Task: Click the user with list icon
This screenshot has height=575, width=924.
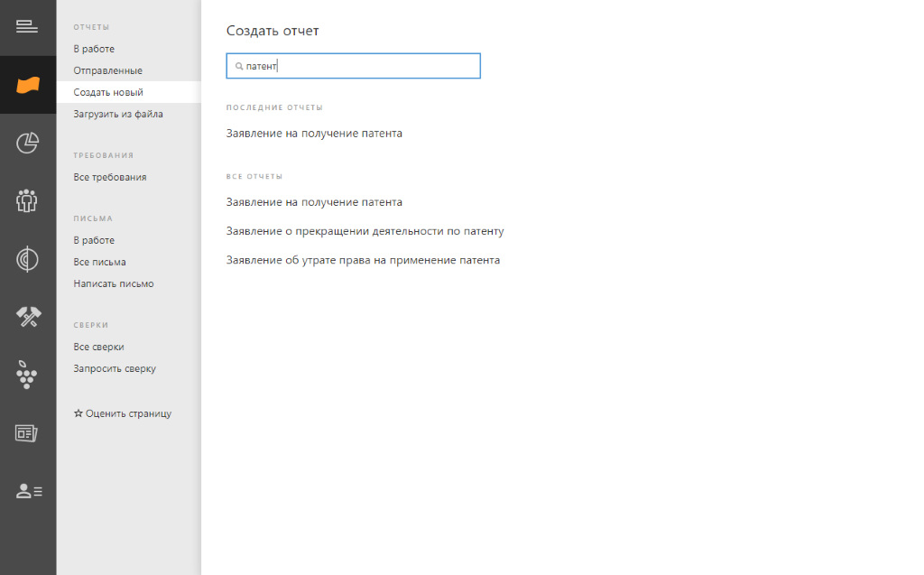Action: (29, 491)
